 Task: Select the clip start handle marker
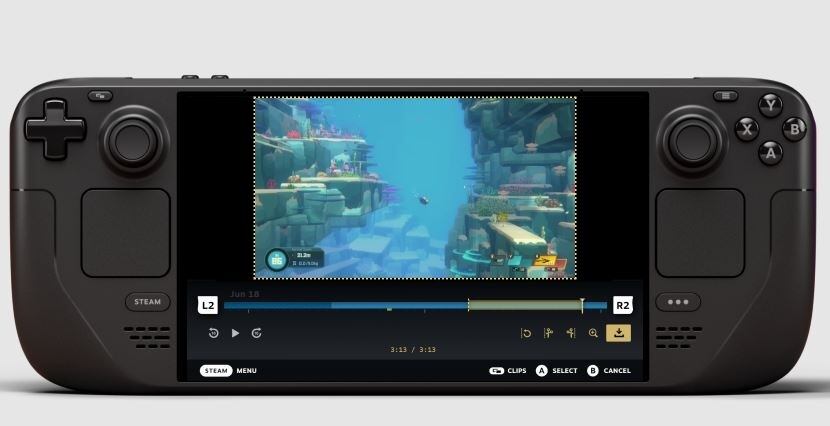pyautogui.click(x=468, y=305)
